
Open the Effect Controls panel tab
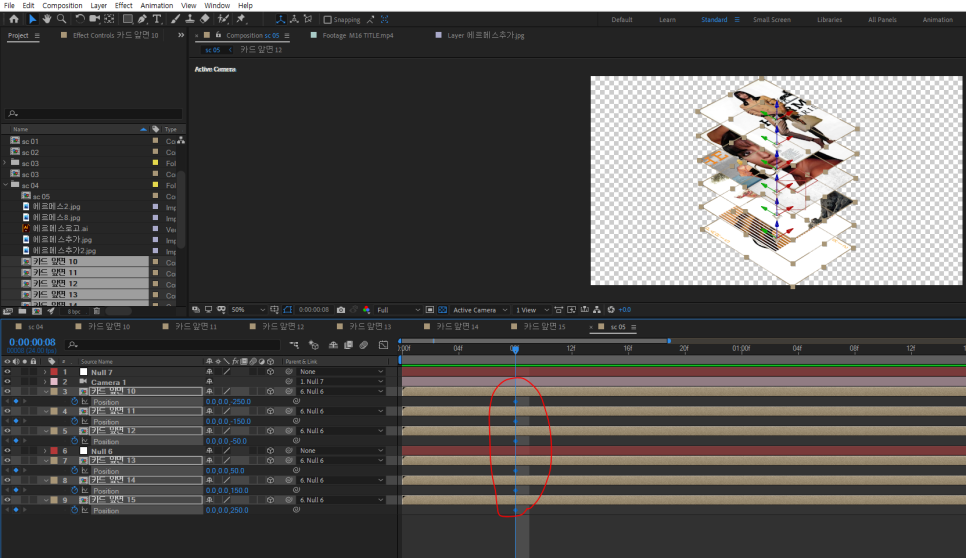click(115, 35)
